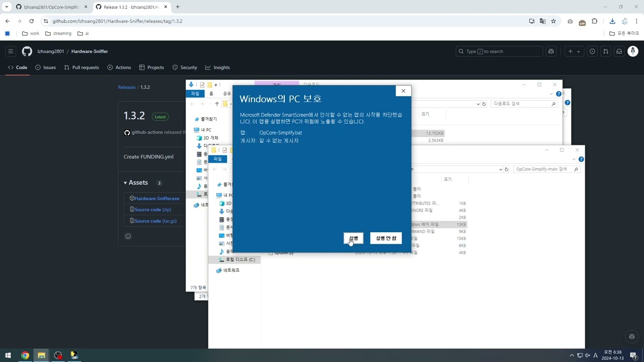The width and height of the screenshot is (644, 362).
Task: Bookmark this page with the star icon
Action: pos(553,21)
